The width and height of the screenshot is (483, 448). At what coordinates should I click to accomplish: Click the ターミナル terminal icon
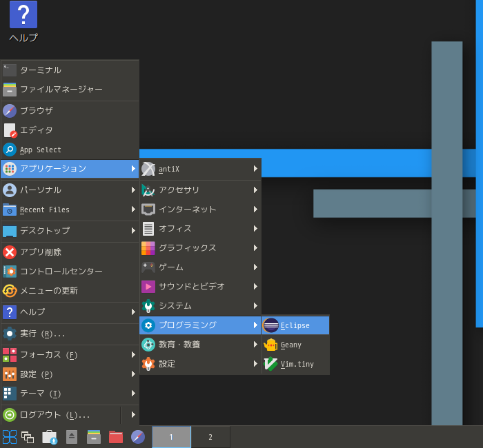[x=10, y=70]
